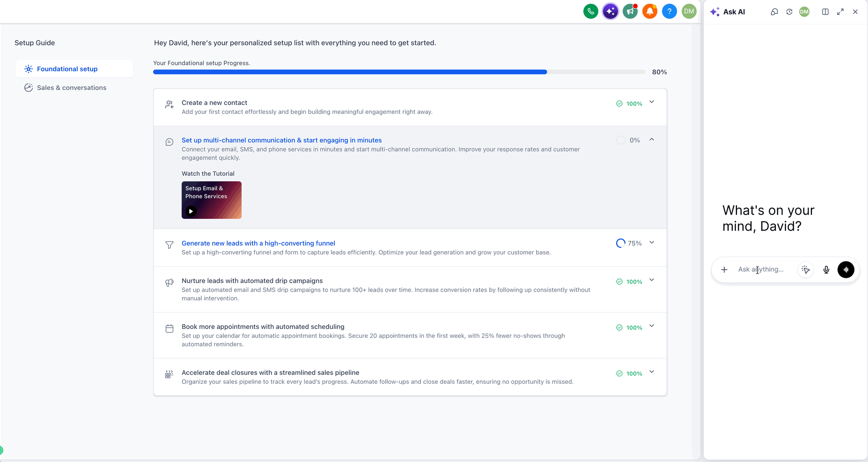868x462 pixels.
Task: Expand the automated drip campaigns row
Action: click(652, 280)
